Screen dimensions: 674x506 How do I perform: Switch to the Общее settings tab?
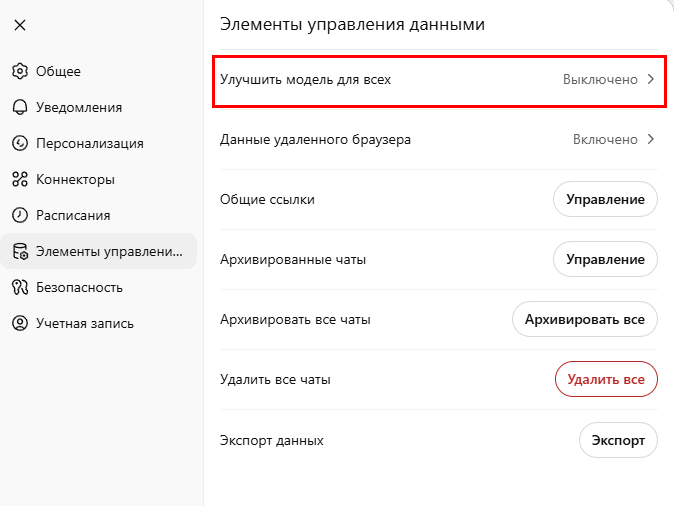[58, 71]
